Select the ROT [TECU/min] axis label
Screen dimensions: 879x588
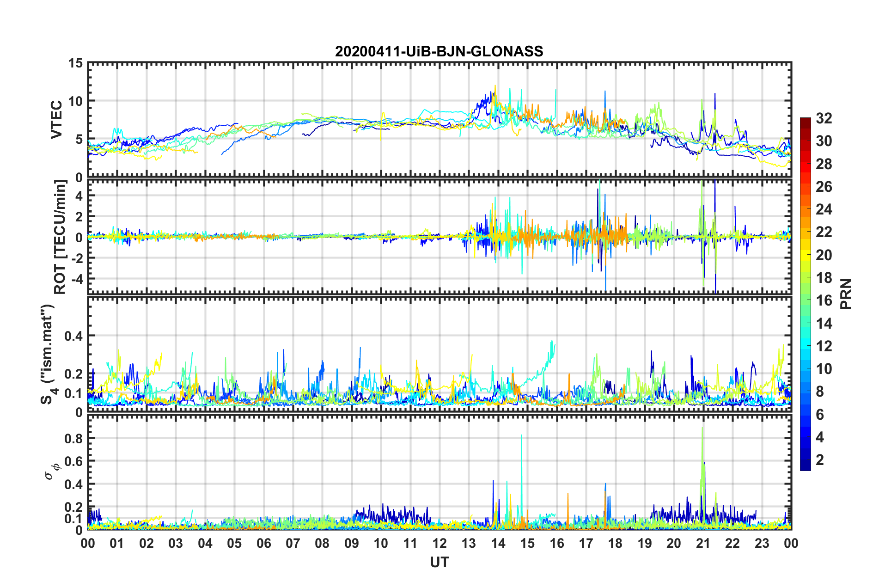pyautogui.click(x=60, y=237)
